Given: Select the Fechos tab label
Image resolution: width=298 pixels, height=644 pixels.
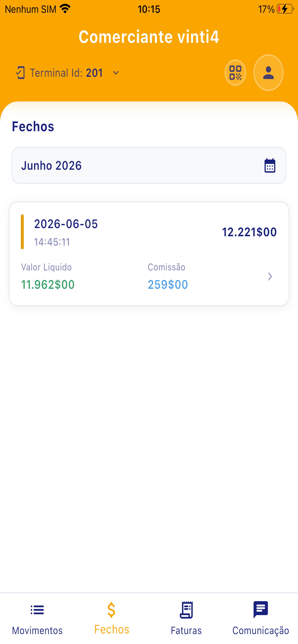Looking at the screenshot, I should 112,629.
